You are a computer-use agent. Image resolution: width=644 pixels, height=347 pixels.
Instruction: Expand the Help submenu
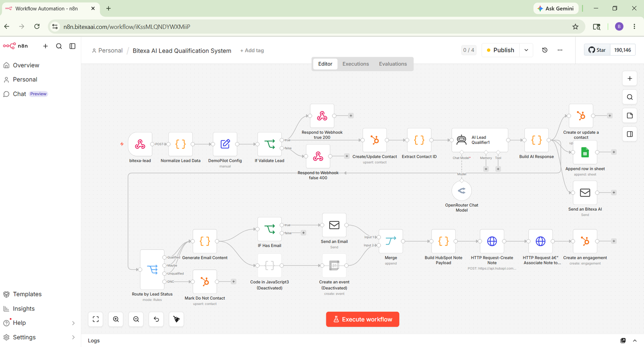[73, 323]
